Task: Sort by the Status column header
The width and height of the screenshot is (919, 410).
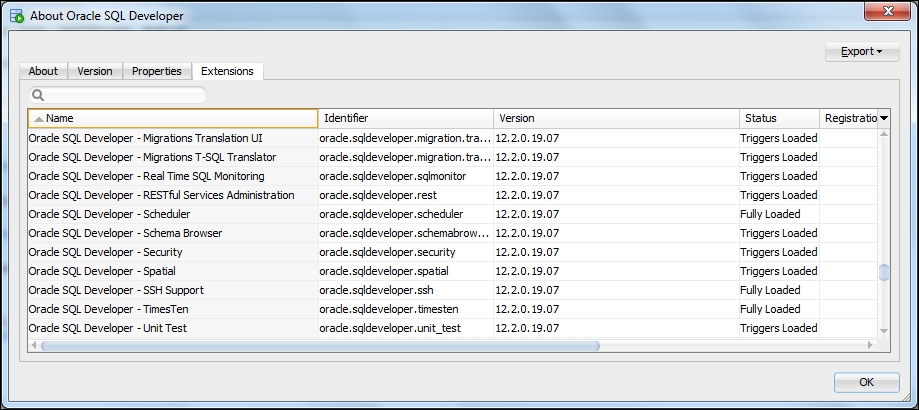Action: click(x=779, y=118)
